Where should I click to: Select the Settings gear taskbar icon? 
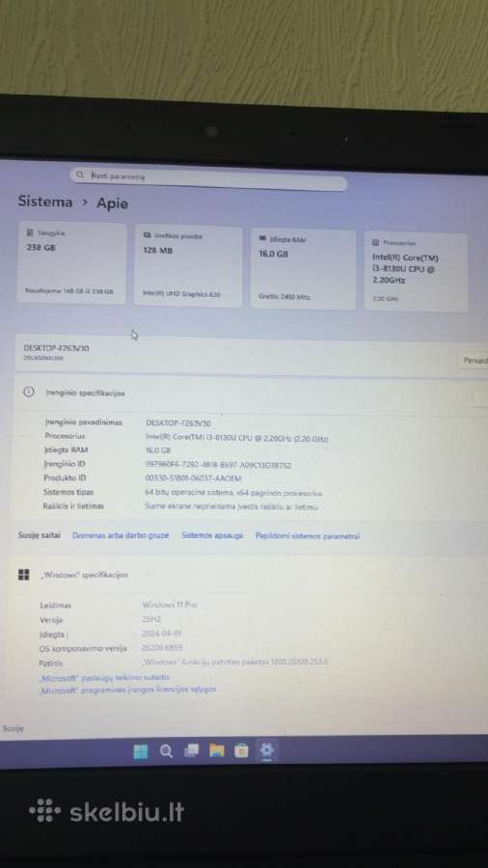click(267, 750)
